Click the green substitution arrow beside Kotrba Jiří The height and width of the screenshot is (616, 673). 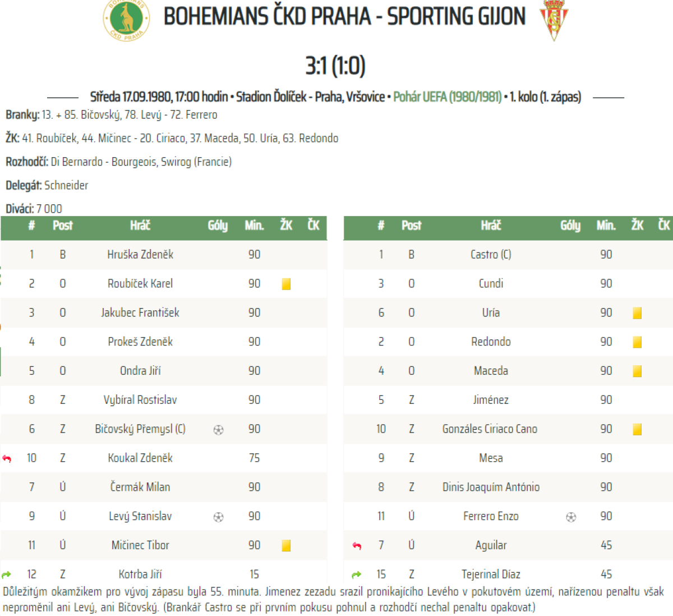[x=7, y=574]
